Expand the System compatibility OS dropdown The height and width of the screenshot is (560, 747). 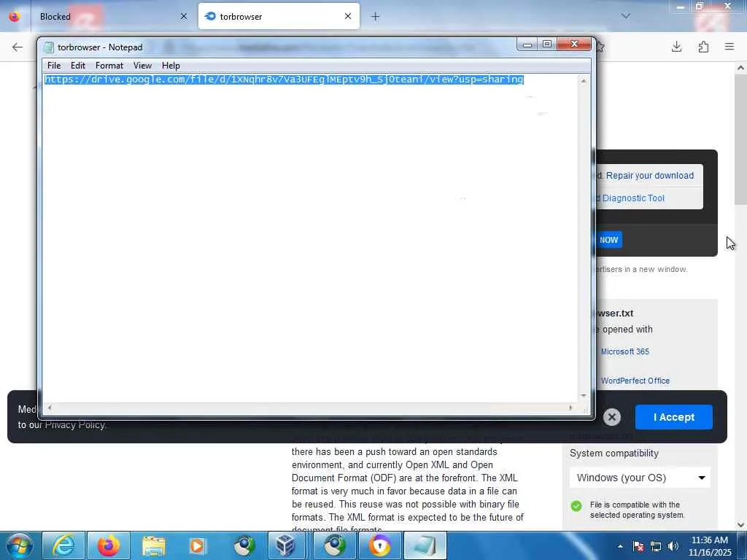coord(640,478)
